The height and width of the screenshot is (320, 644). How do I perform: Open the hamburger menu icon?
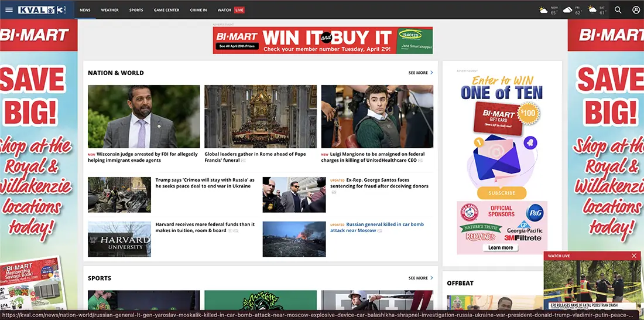[x=9, y=10]
